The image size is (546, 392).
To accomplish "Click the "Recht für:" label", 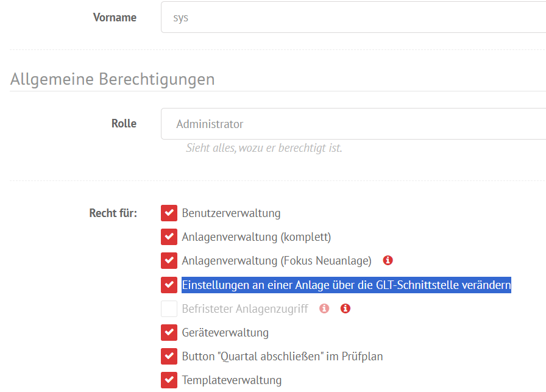I will 113,213.
